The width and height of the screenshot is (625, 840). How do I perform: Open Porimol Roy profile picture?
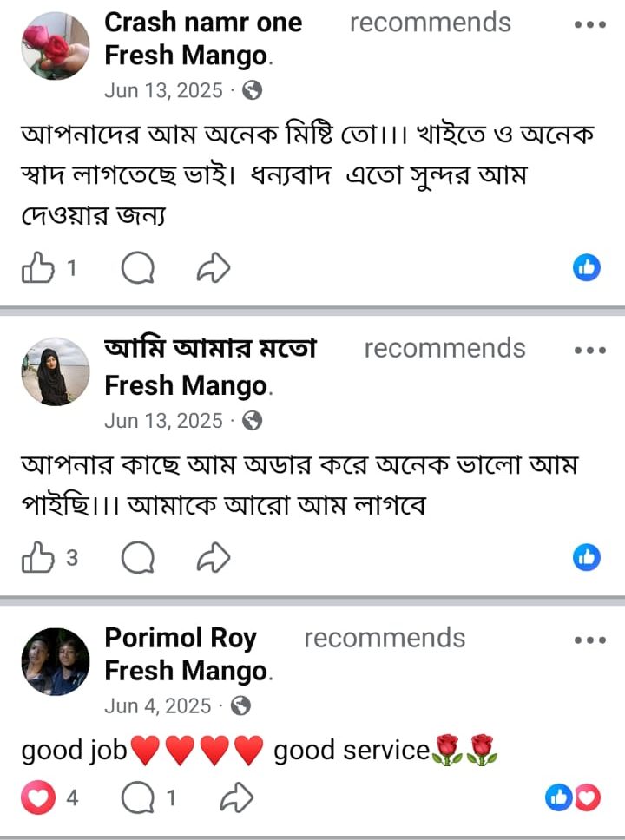point(56,661)
